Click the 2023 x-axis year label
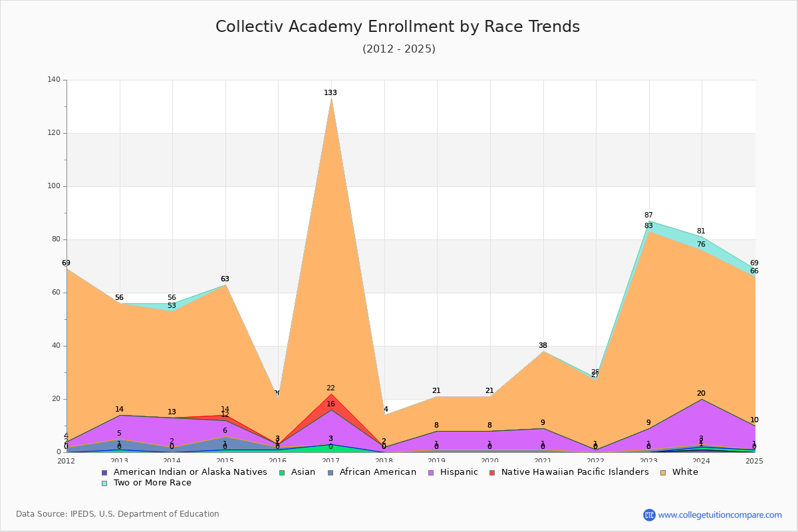Screen dimensions: 798x532 [648, 461]
